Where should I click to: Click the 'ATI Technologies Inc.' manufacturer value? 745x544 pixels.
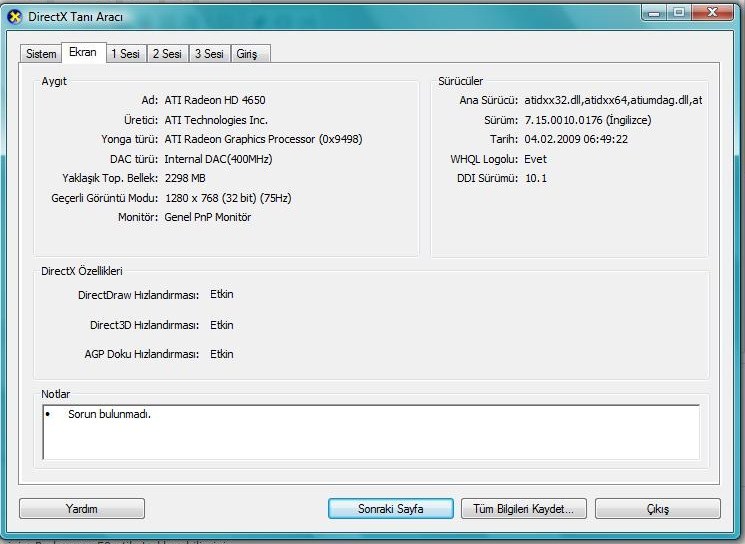[216, 120]
